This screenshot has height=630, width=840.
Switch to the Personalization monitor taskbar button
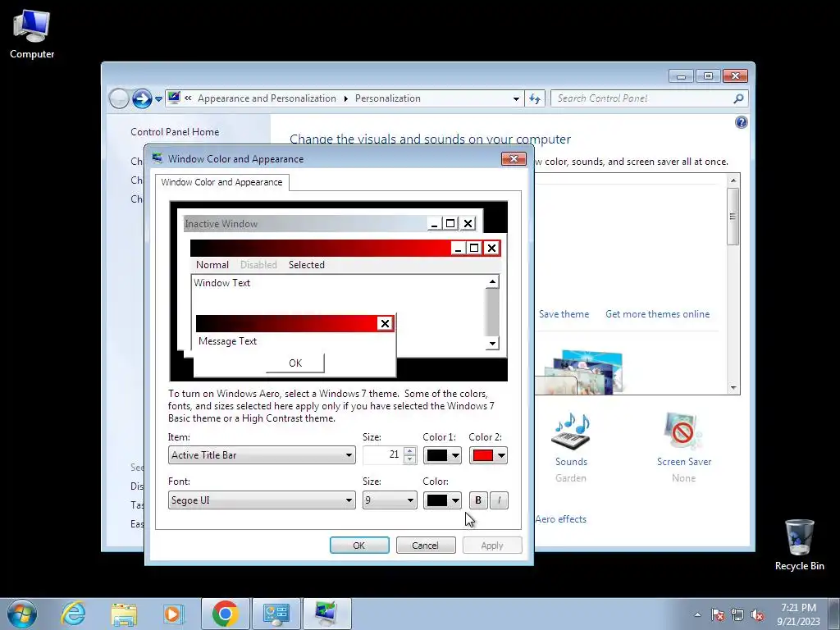pos(326,614)
